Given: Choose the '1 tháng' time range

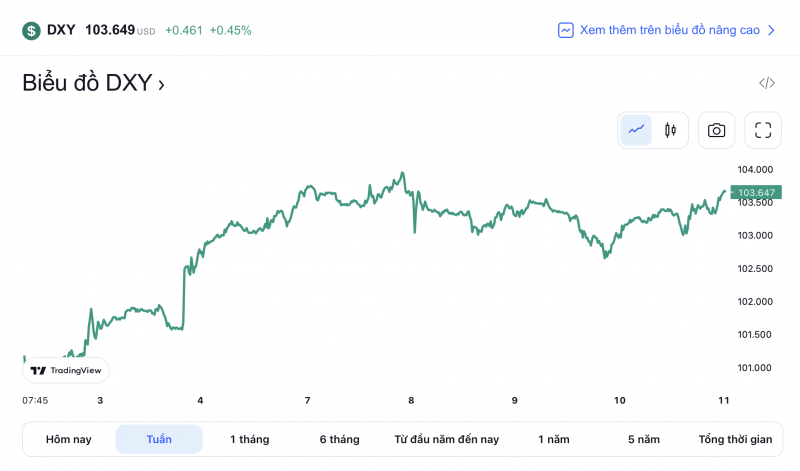Looking at the screenshot, I should click(249, 439).
